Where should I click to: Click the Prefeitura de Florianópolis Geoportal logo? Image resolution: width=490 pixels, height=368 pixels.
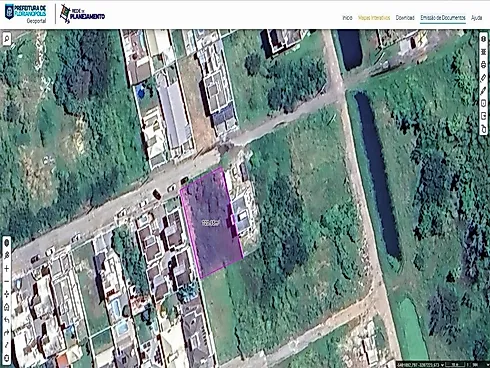[26, 14]
